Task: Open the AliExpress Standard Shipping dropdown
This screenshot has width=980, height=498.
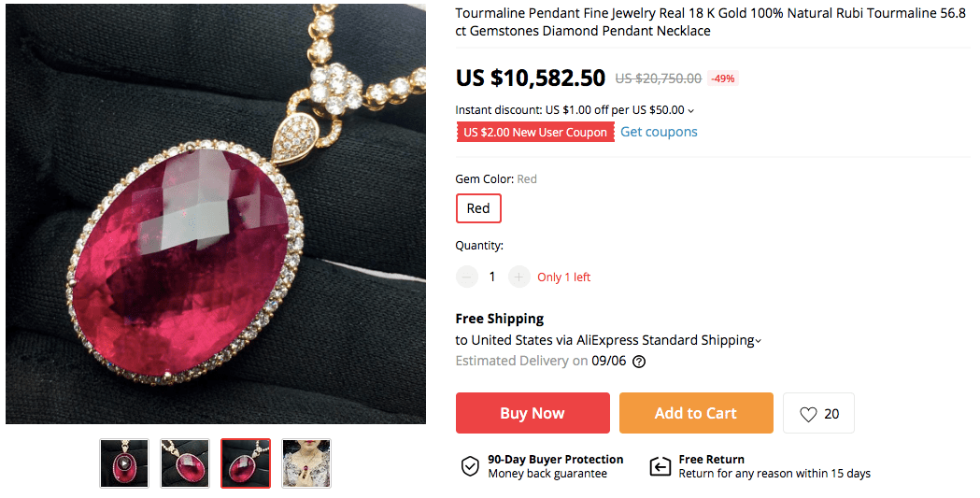Action: pos(758,341)
